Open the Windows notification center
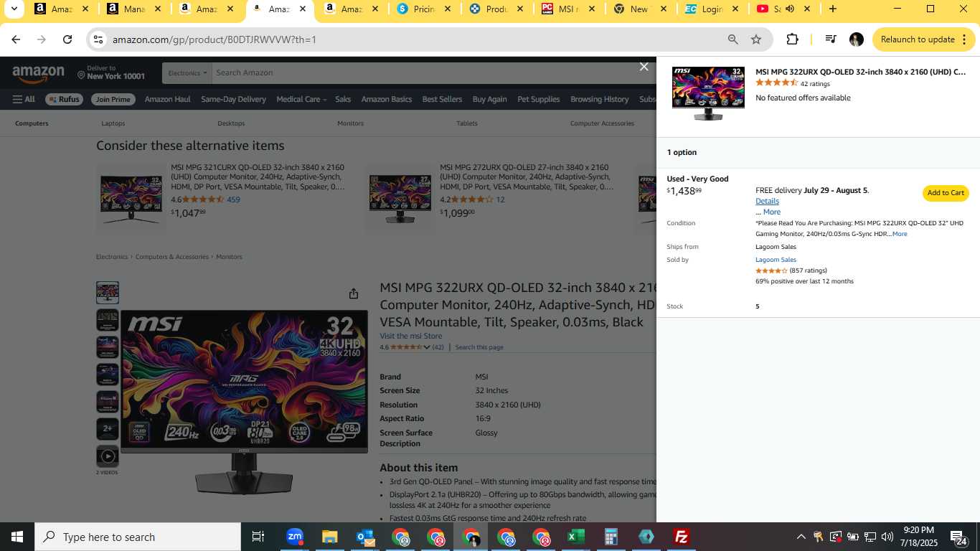 pos(958,537)
